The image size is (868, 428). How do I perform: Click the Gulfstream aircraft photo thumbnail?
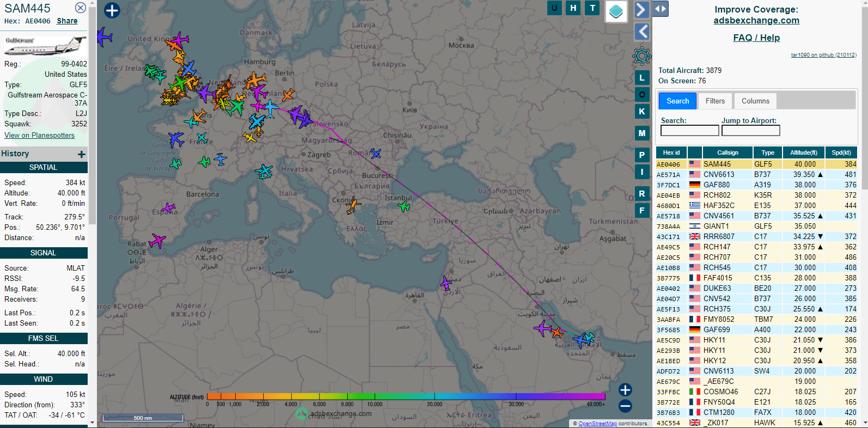(45, 45)
